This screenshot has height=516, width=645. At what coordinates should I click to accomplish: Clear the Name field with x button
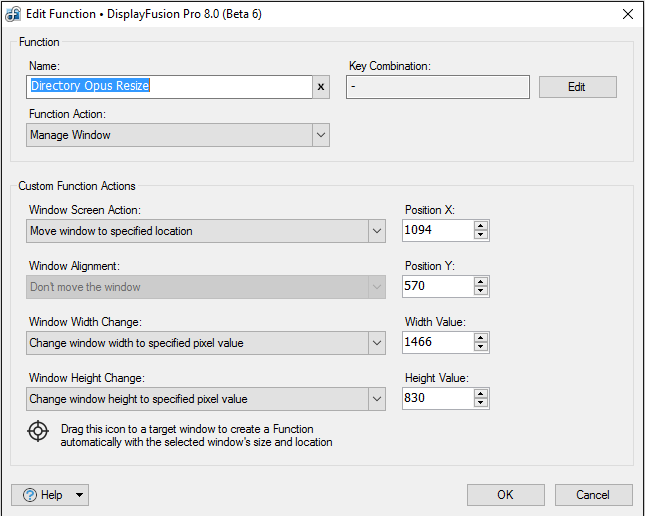point(321,87)
